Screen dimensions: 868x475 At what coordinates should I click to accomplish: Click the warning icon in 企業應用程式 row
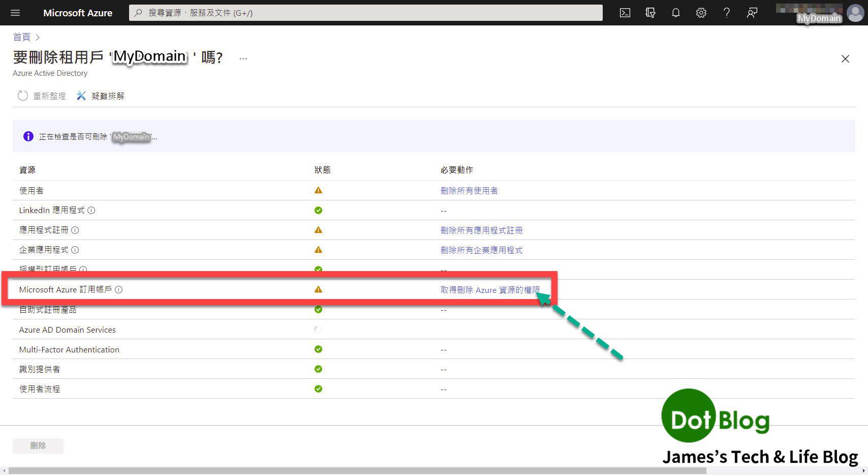pos(318,250)
